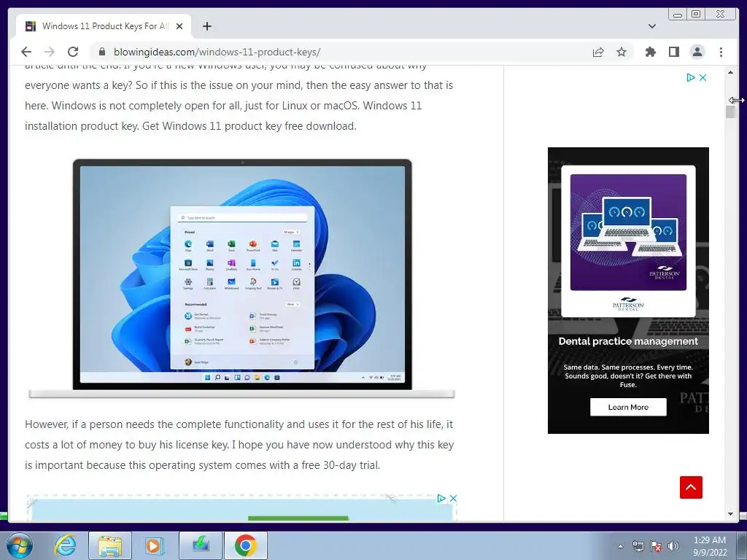
Task: Share this page using the share icon
Action: pos(598,52)
